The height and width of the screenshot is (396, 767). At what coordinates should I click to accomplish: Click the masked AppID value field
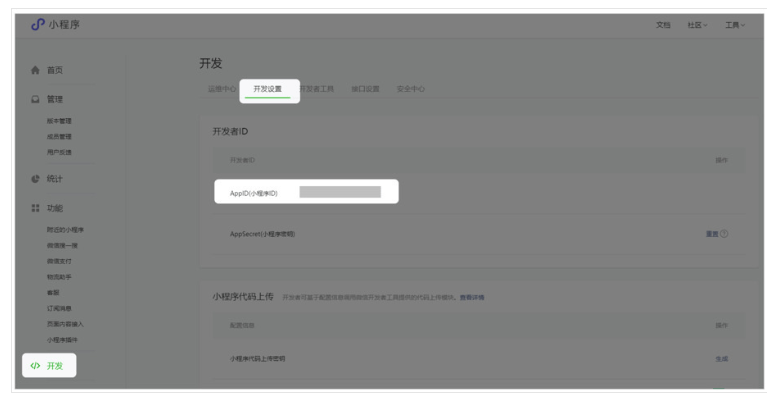click(340, 192)
